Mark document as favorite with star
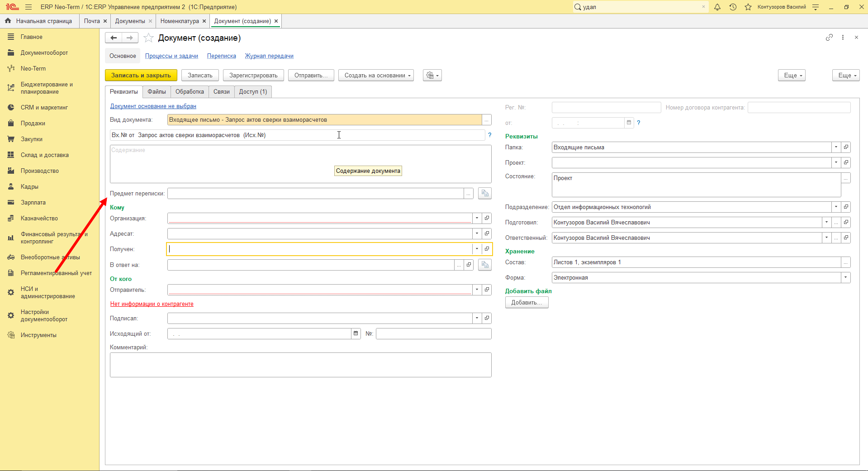The height and width of the screenshot is (471, 868). click(148, 38)
